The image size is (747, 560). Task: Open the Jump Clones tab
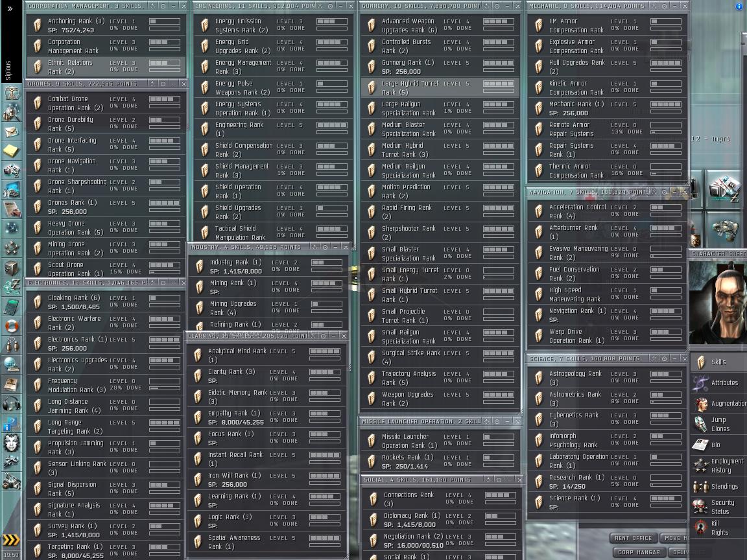click(718, 425)
